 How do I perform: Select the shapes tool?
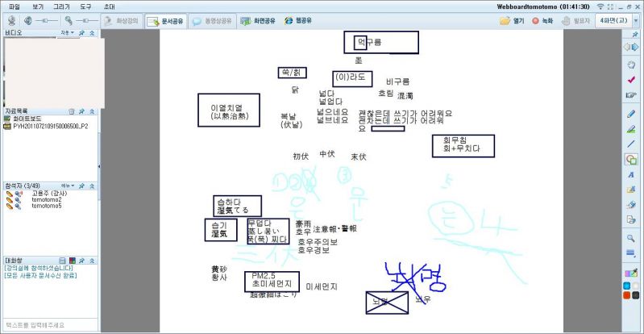[631, 159]
